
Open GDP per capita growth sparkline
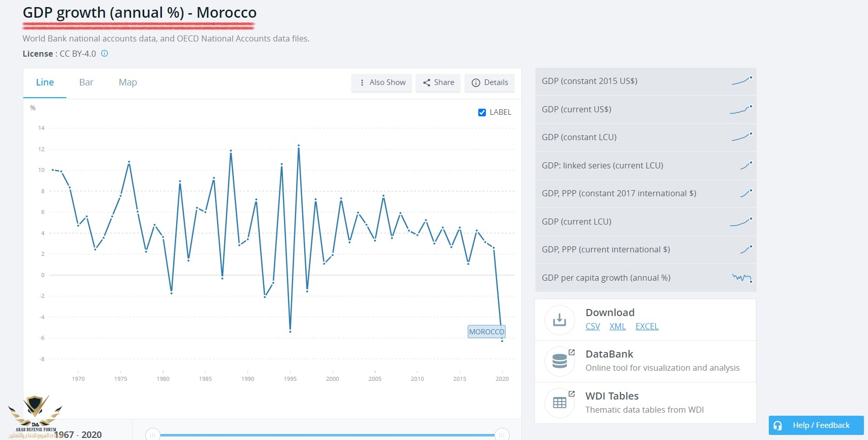[x=742, y=278]
